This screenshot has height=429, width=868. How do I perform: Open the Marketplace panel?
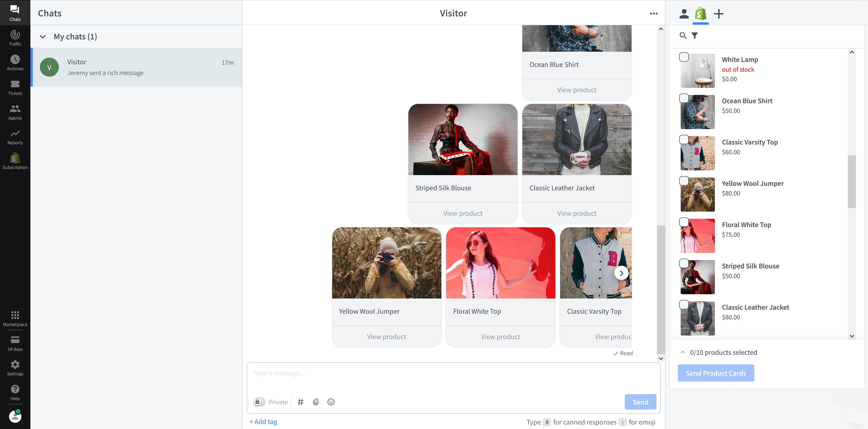point(15,318)
